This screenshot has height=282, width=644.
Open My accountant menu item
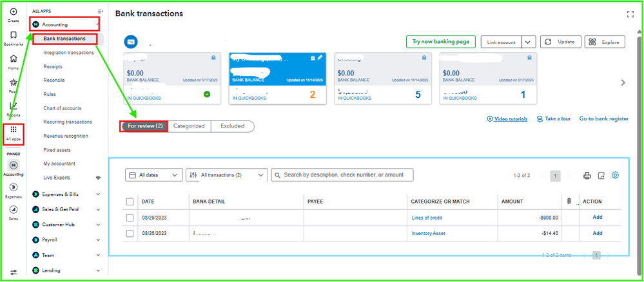tap(59, 164)
